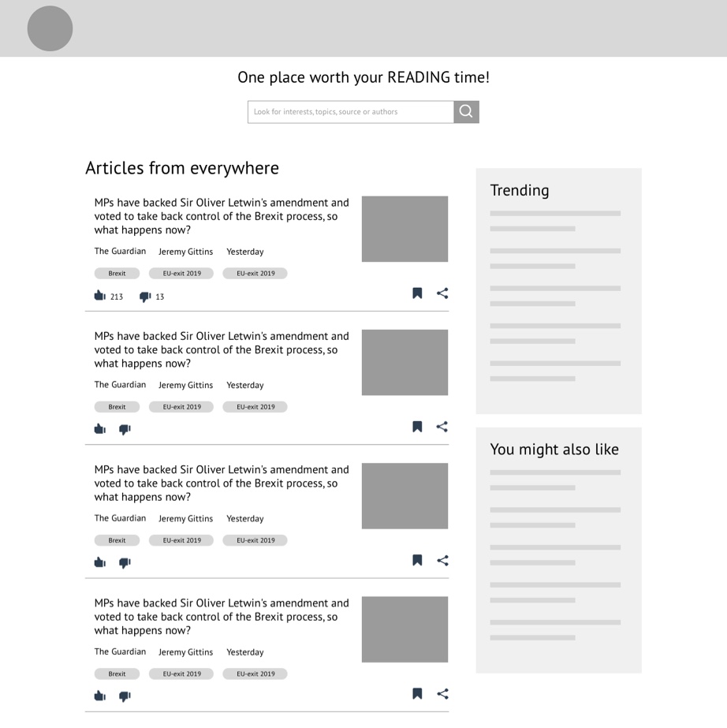
Task: Open the circular profile avatar
Action: (50, 28)
